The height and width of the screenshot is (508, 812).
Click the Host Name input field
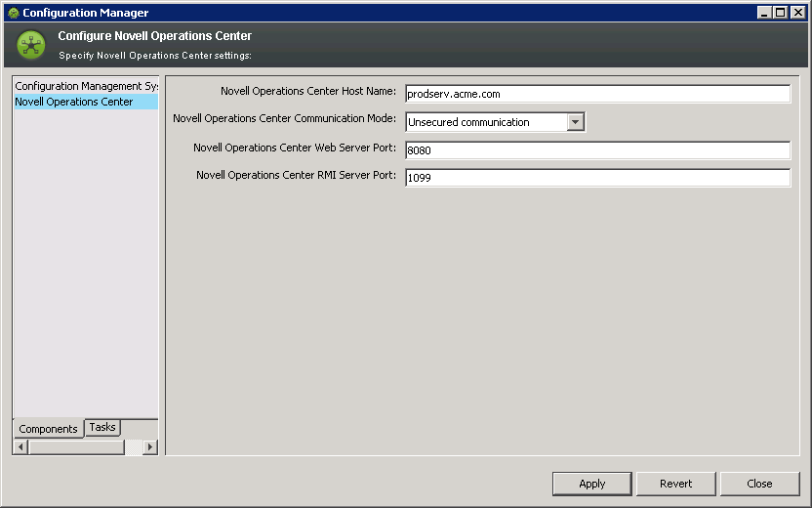coord(597,94)
